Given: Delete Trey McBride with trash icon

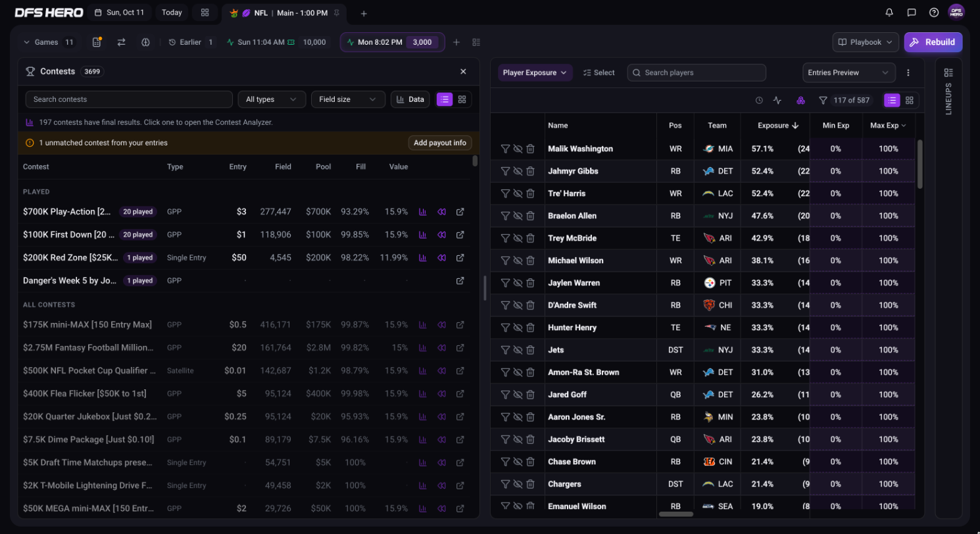Looking at the screenshot, I should pyautogui.click(x=530, y=238).
